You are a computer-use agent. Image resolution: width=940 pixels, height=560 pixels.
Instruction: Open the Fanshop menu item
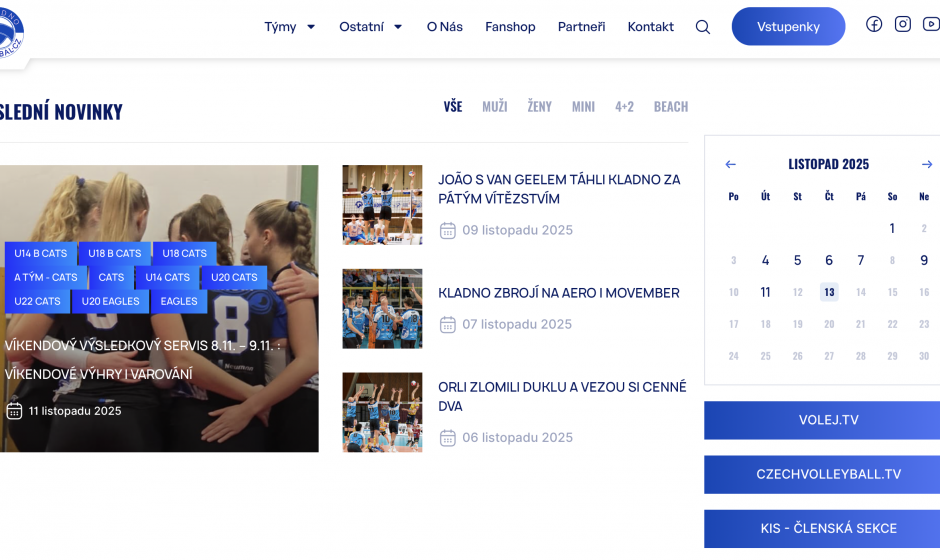click(x=510, y=27)
